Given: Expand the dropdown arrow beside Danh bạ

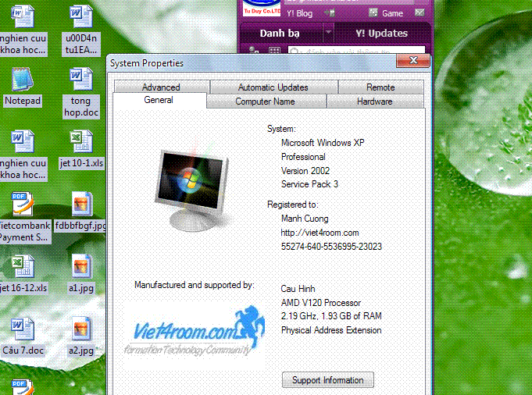Looking at the screenshot, I should [x=328, y=33].
